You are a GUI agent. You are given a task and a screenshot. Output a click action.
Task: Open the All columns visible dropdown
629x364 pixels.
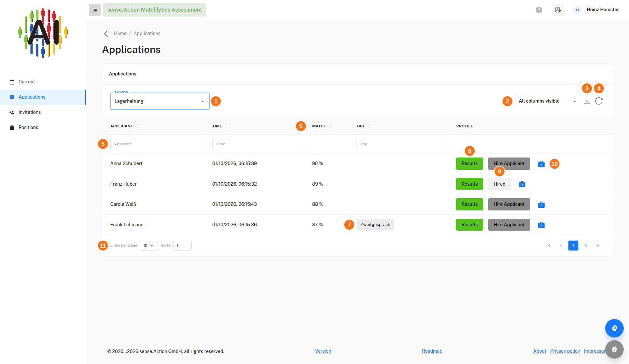[548, 101]
